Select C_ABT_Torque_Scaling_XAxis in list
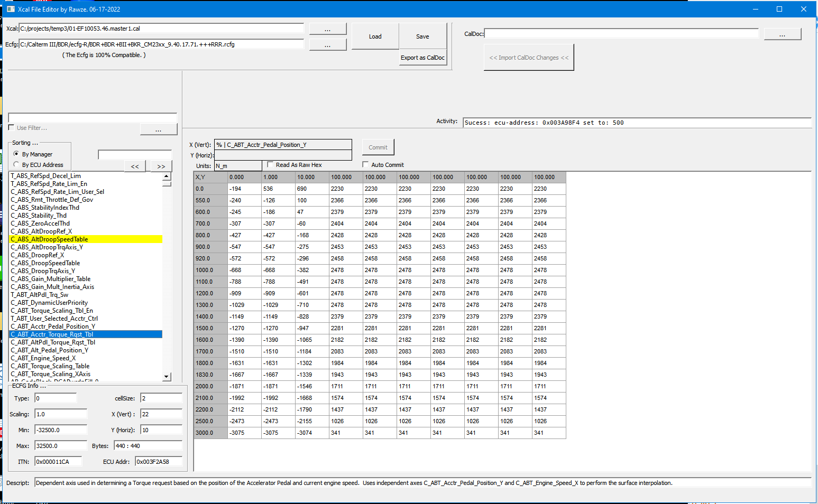The width and height of the screenshot is (818, 504). click(86, 374)
